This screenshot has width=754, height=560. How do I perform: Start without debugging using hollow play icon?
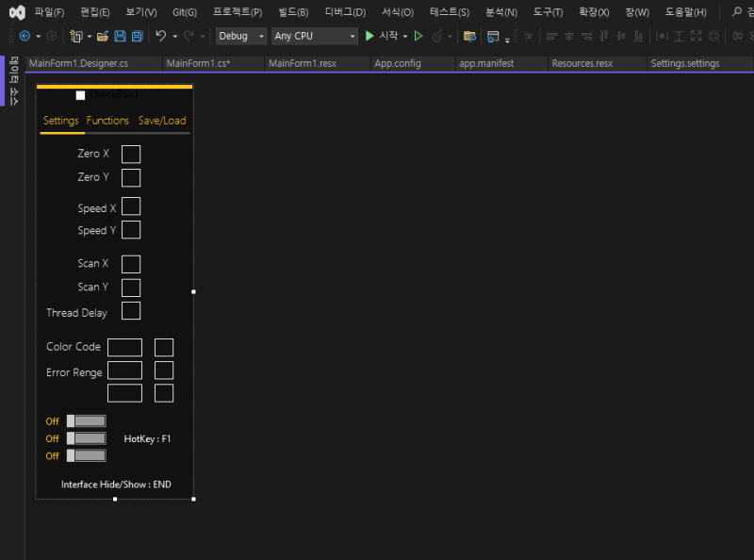(418, 36)
